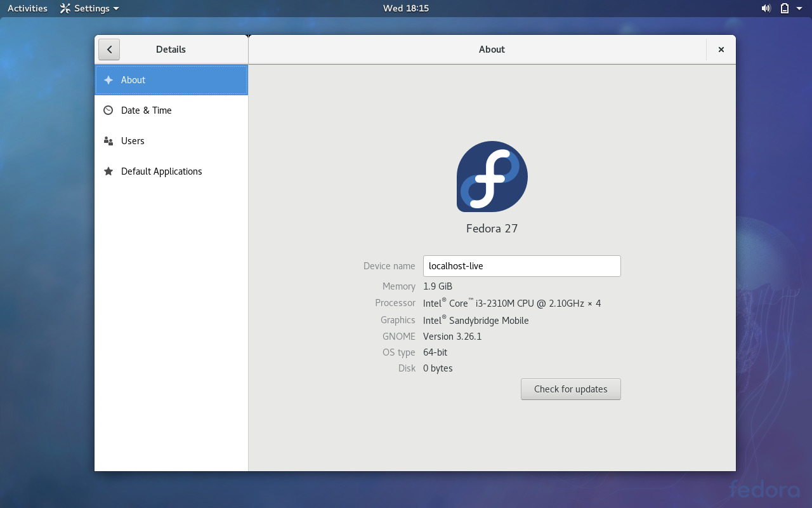This screenshot has height=508, width=812.
Task: Click the volume icon in the top bar
Action: (x=766, y=8)
